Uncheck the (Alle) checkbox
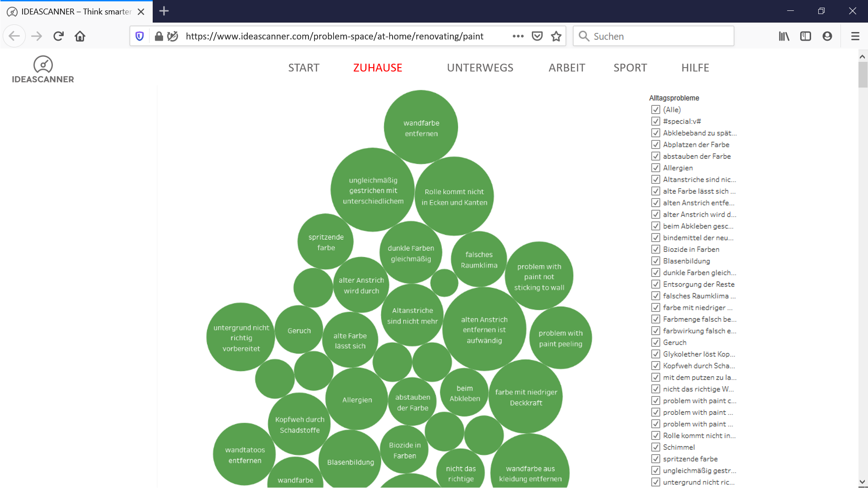Image resolution: width=868 pixels, height=488 pixels. (655, 110)
